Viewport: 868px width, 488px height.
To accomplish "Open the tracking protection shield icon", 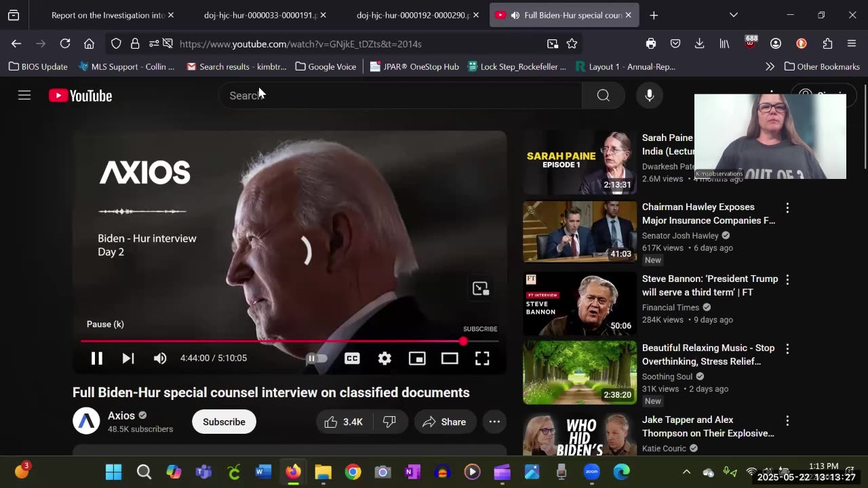I will [116, 43].
